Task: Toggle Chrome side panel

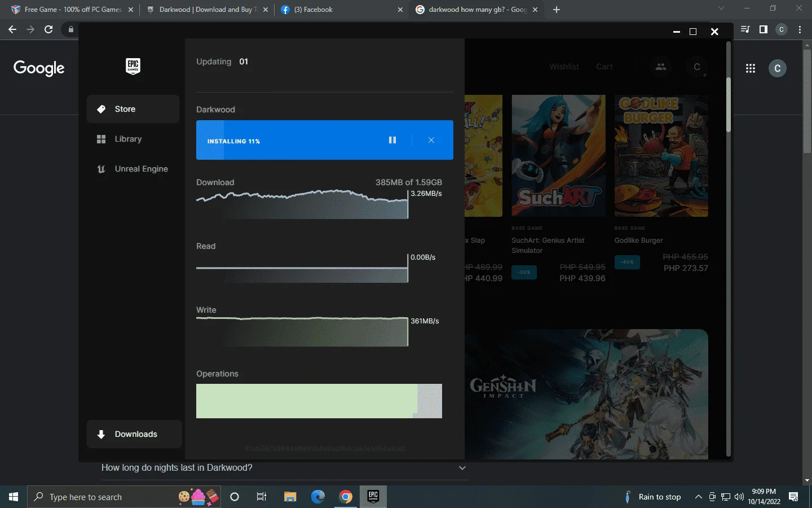Action: [764, 29]
